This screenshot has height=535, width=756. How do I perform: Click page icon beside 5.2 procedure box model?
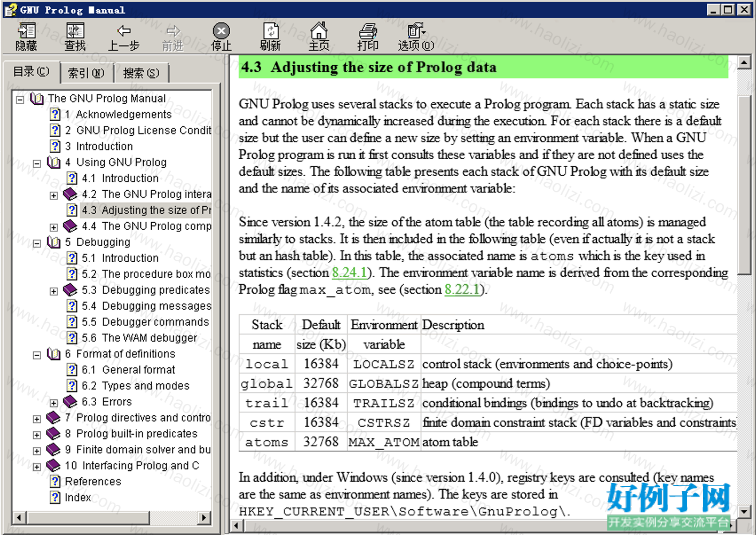(x=72, y=274)
